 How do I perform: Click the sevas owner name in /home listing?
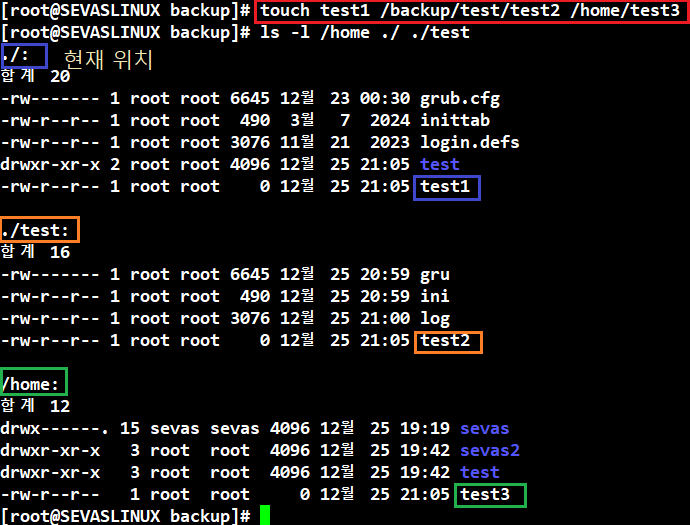[x=175, y=429]
